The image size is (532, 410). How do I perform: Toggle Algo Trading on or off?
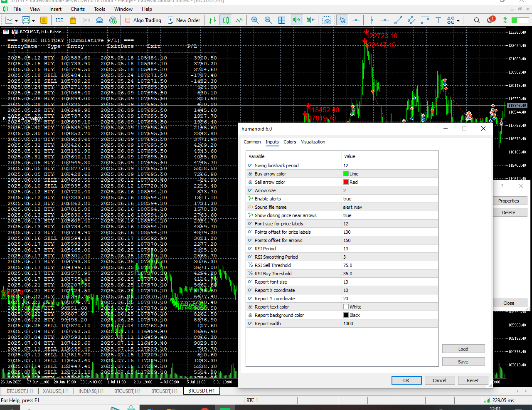pos(143,20)
